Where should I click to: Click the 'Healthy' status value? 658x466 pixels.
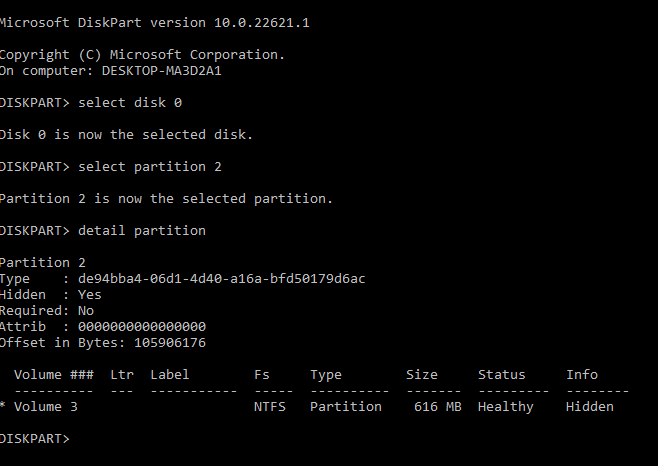click(x=506, y=407)
